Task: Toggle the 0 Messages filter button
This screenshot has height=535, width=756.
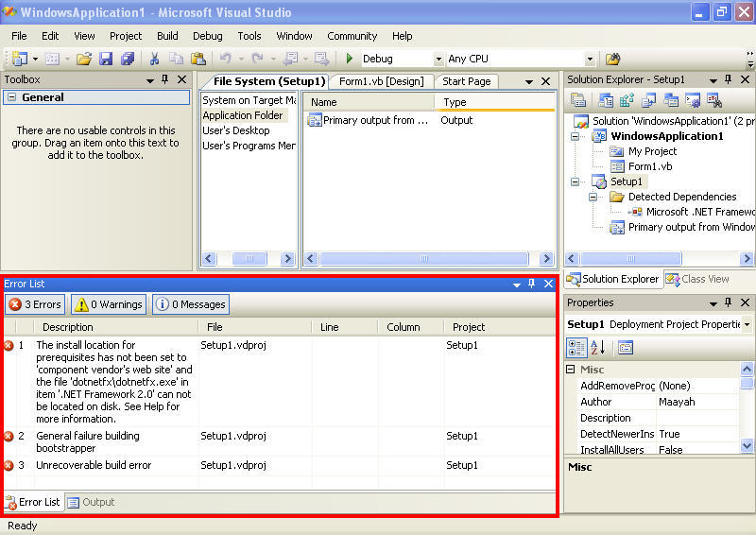Action: (x=191, y=304)
